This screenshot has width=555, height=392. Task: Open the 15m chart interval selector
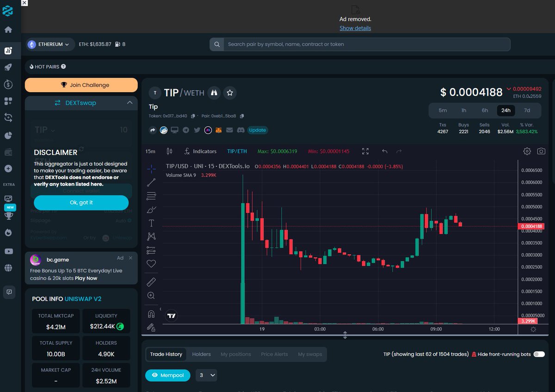(150, 151)
